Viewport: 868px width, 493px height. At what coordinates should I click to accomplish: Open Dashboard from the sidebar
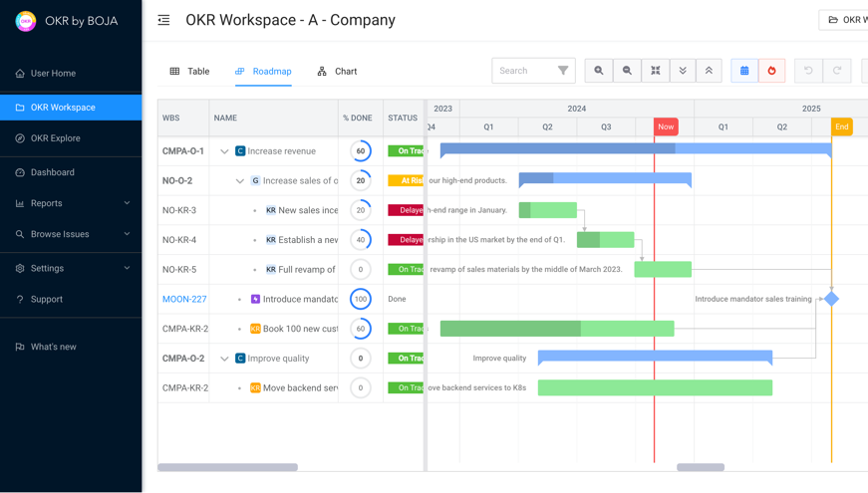click(53, 172)
